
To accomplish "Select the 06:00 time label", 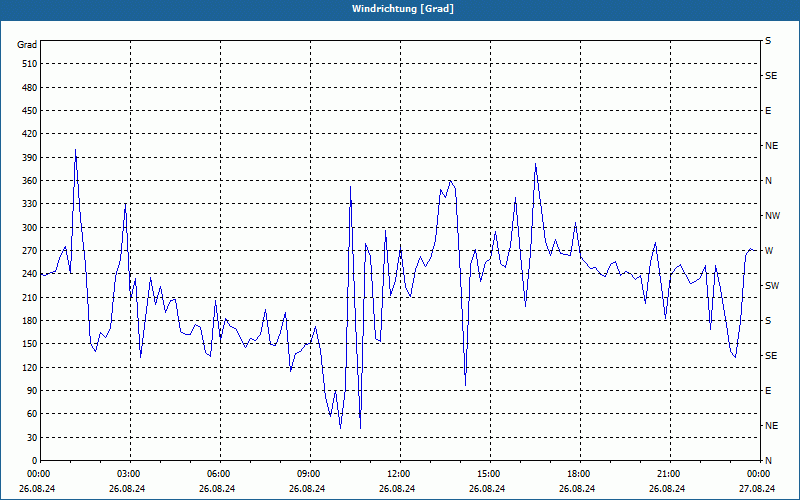I will tap(219, 474).
